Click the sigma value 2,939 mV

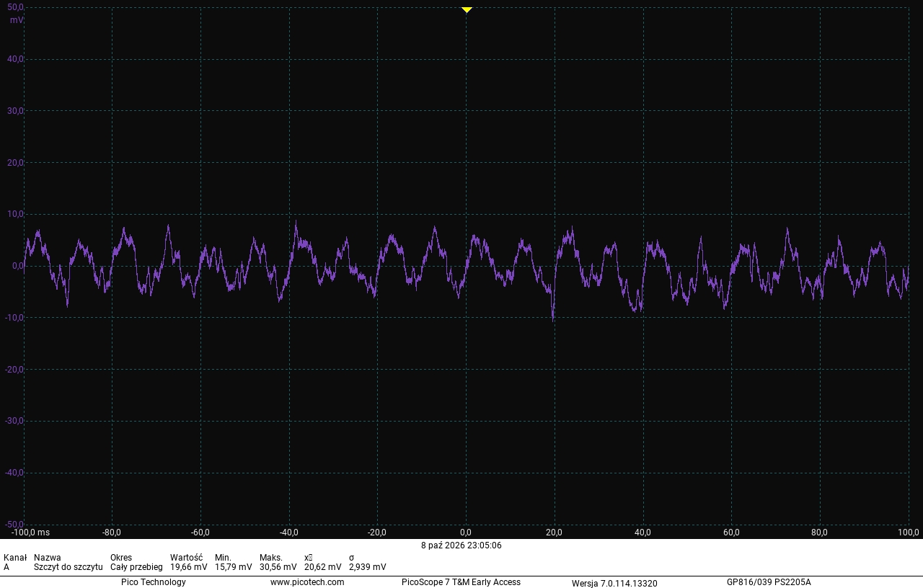368,567
